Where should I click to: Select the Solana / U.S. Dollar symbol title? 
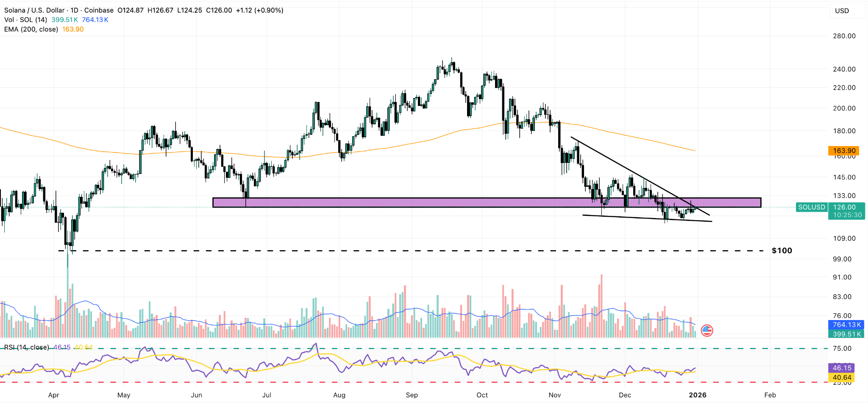click(x=34, y=10)
